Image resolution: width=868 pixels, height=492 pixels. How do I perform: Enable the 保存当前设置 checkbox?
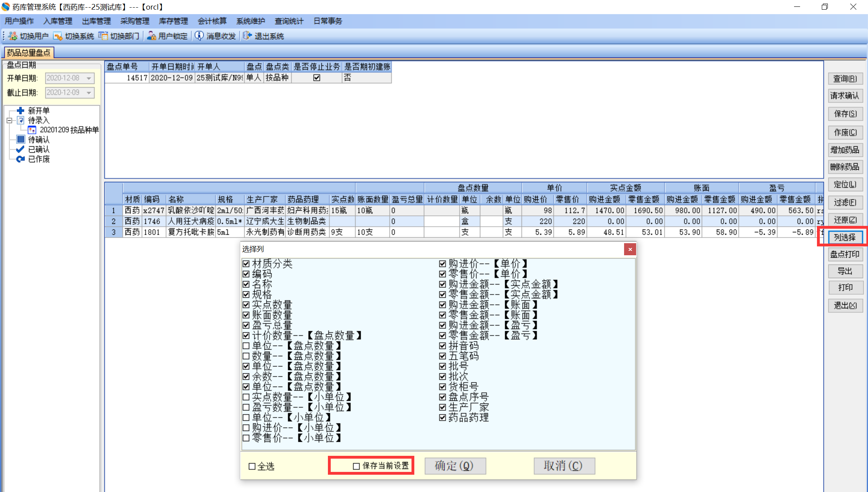click(x=356, y=466)
